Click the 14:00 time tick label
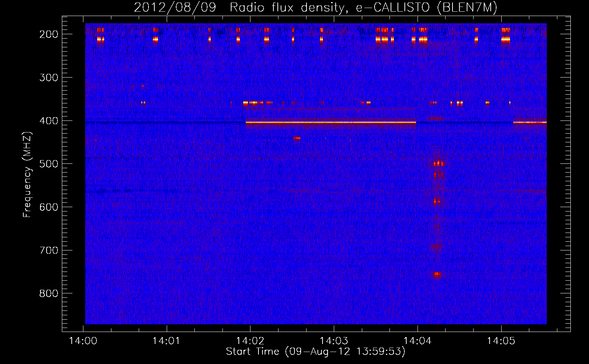 point(83,341)
